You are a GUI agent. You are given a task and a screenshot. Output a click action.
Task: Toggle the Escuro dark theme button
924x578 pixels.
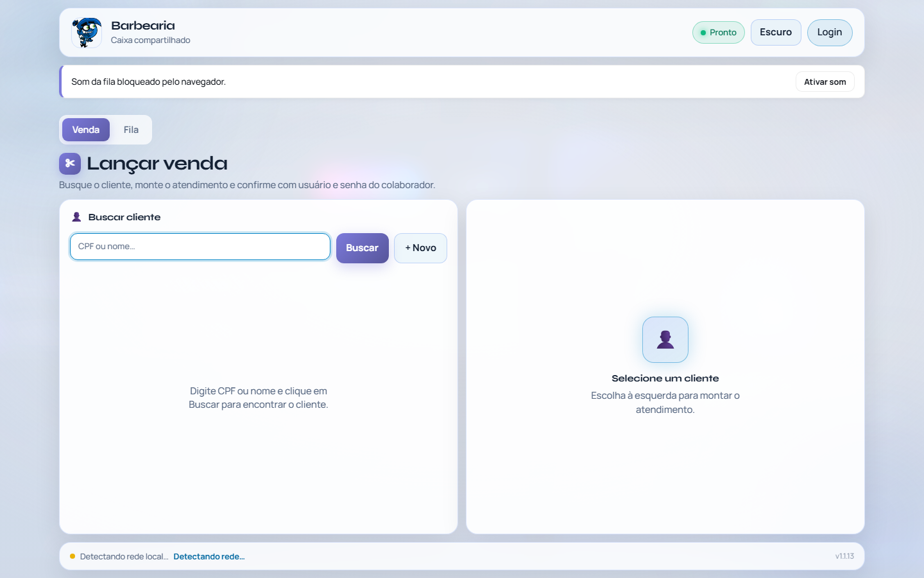click(776, 32)
